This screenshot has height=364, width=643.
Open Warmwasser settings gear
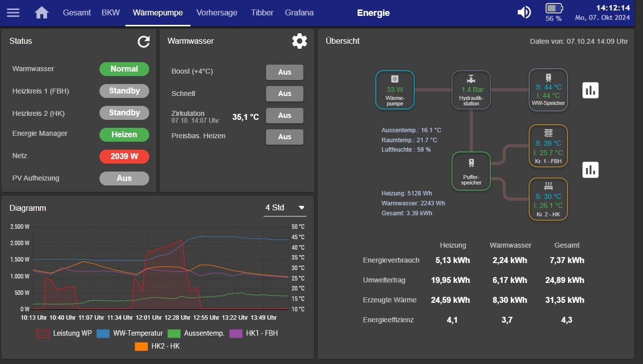(299, 41)
